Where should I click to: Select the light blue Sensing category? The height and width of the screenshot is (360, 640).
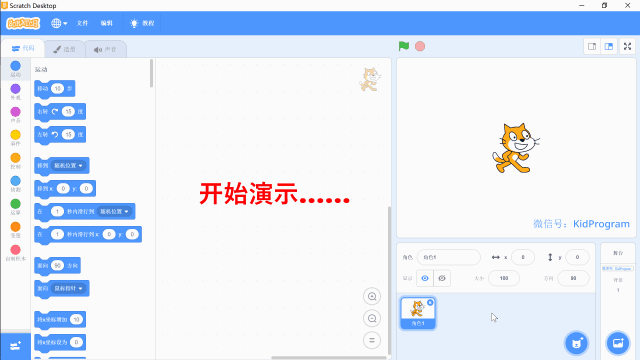(x=16, y=181)
